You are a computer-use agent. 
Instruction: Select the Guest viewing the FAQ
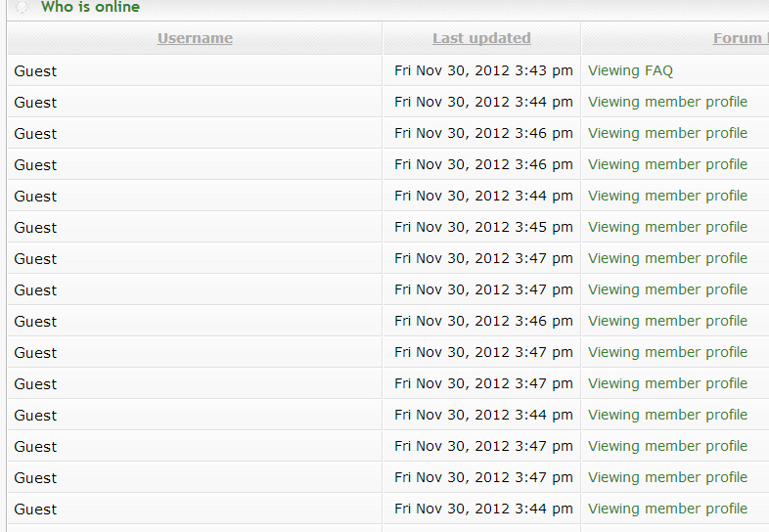[35, 70]
